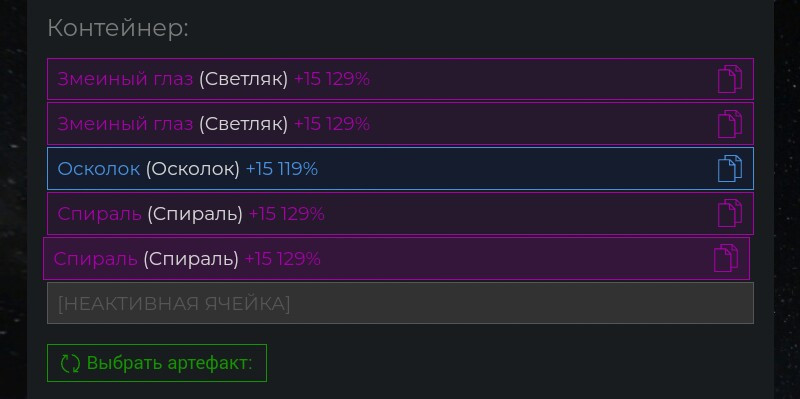Click the highlighted Спираль artifact name
Viewport: 800px width, 399px height.
(x=95, y=259)
